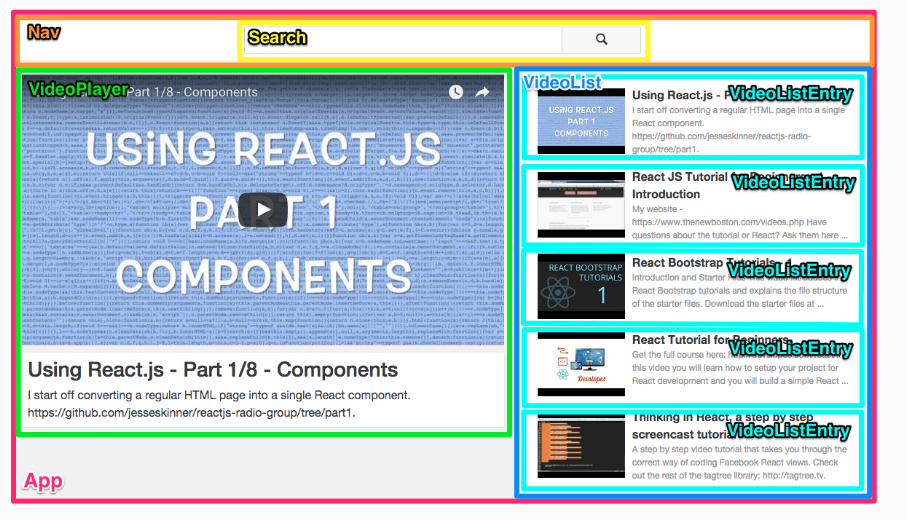Open the 'Using React.js' list entry thumbnail
Image resolution: width=907 pixels, height=520 pixels.
click(x=581, y=121)
